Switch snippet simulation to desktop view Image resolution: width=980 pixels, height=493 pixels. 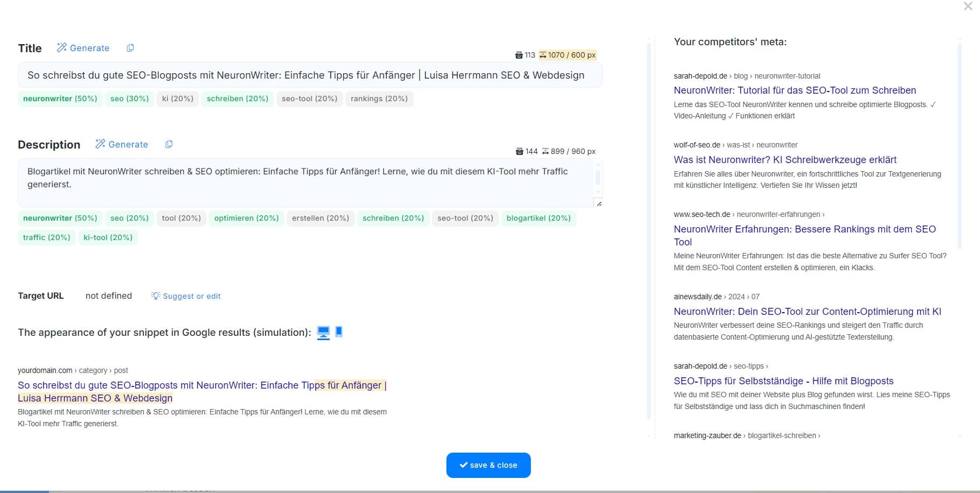pyautogui.click(x=323, y=333)
